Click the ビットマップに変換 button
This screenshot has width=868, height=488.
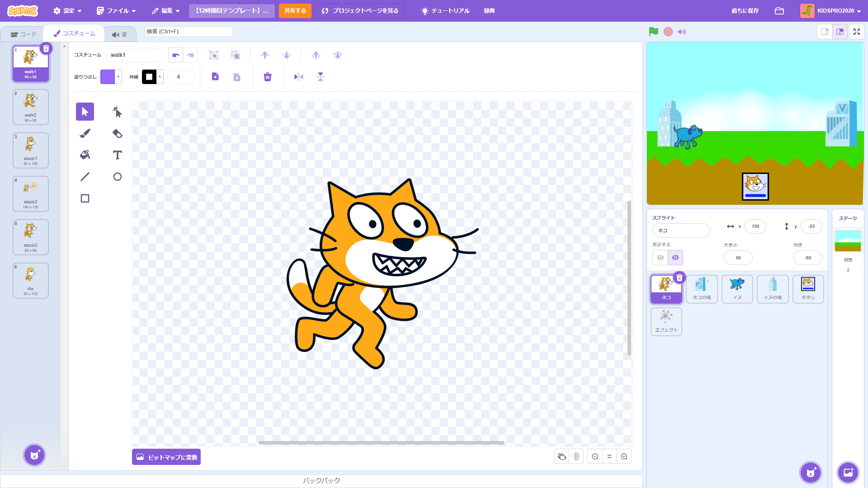click(x=166, y=457)
